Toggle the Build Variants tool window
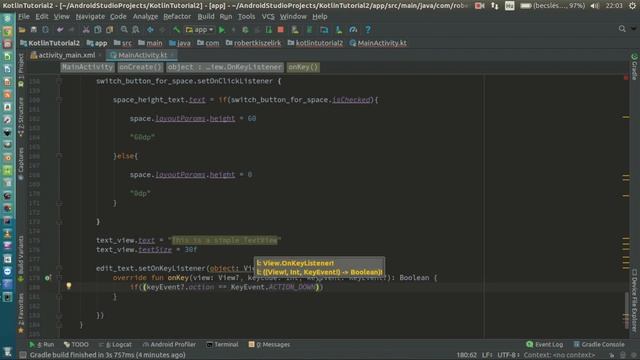The height and width of the screenshot is (360, 640). pyautogui.click(x=21, y=259)
